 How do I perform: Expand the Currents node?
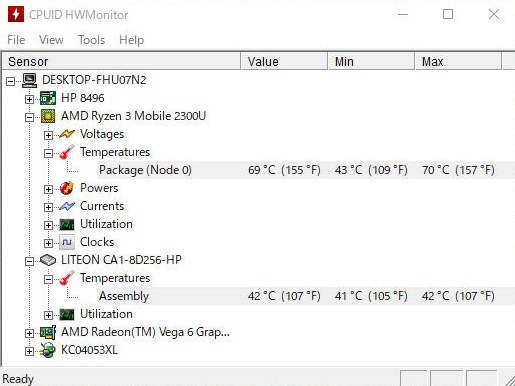click(48, 207)
